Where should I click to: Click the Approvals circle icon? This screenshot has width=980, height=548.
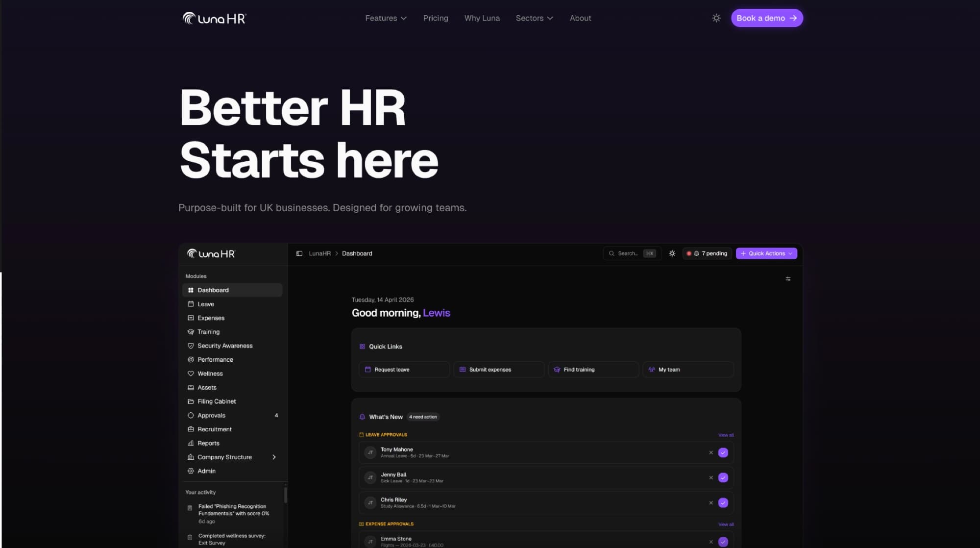(191, 415)
